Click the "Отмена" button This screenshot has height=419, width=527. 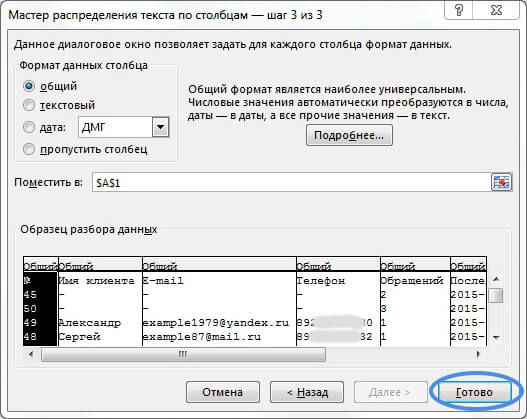222,392
